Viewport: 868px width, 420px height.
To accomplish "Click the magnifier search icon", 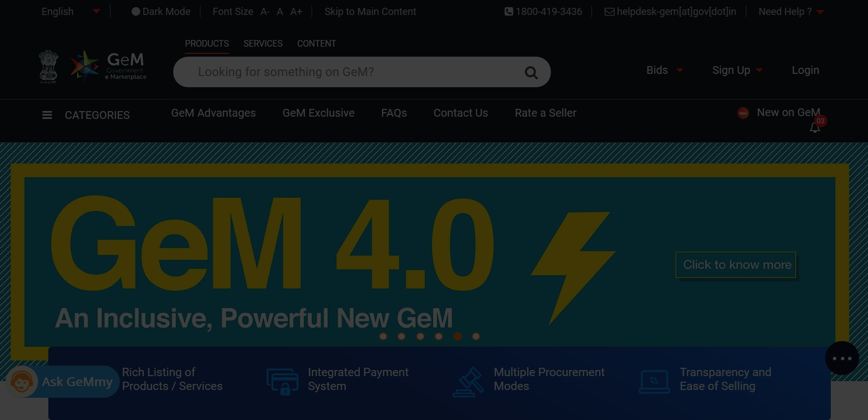I will 531,73.
